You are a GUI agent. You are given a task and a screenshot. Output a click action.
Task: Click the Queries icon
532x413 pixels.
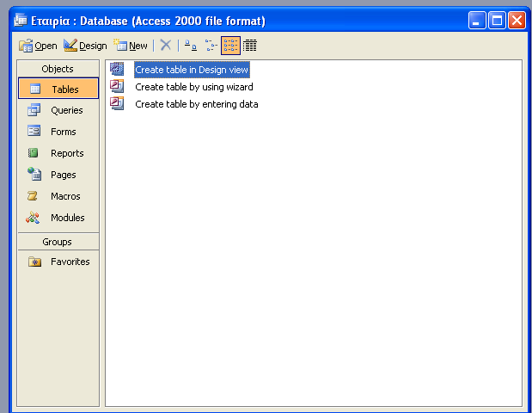pos(34,110)
